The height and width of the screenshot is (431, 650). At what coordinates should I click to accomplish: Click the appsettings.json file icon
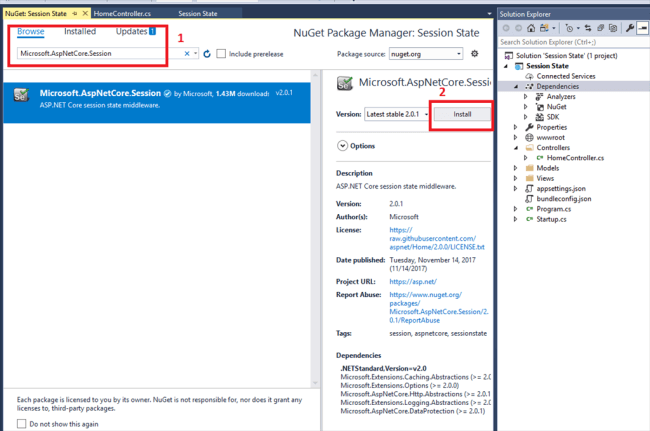pyautogui.click(x=529, y=189)
